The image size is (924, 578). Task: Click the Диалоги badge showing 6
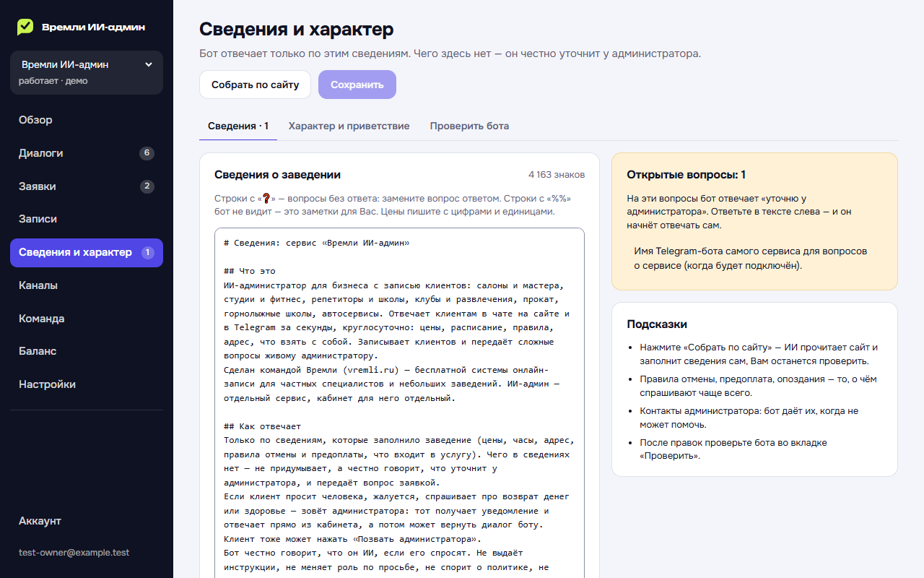(147, 153)
